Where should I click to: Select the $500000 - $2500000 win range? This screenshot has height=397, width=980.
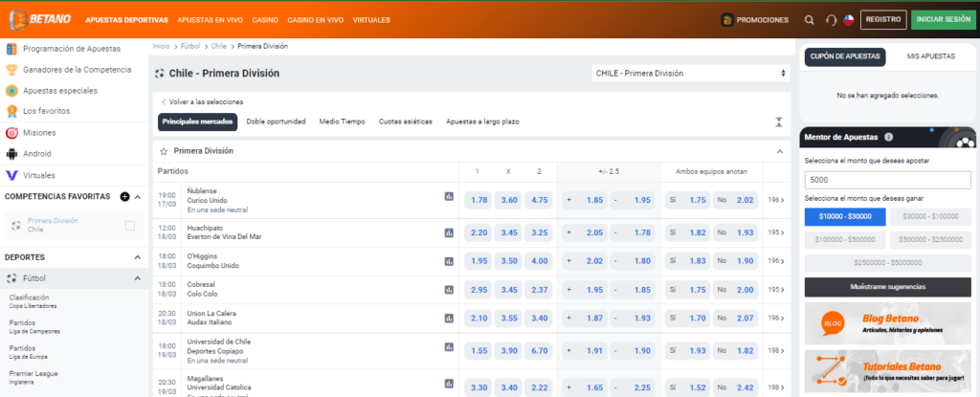point(930,240)
